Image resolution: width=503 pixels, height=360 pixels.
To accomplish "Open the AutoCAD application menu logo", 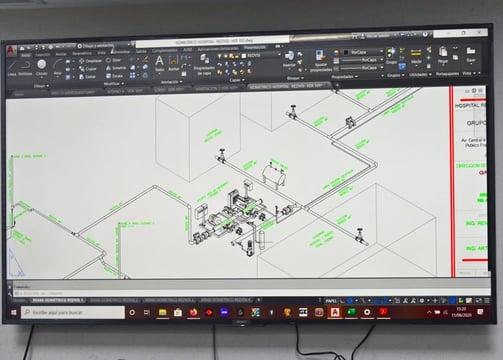I will click(x=11, y=50).
